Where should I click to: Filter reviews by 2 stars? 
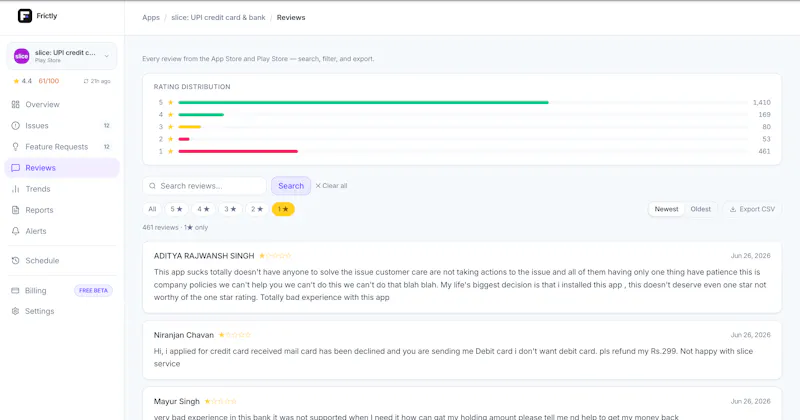(257, 209)
